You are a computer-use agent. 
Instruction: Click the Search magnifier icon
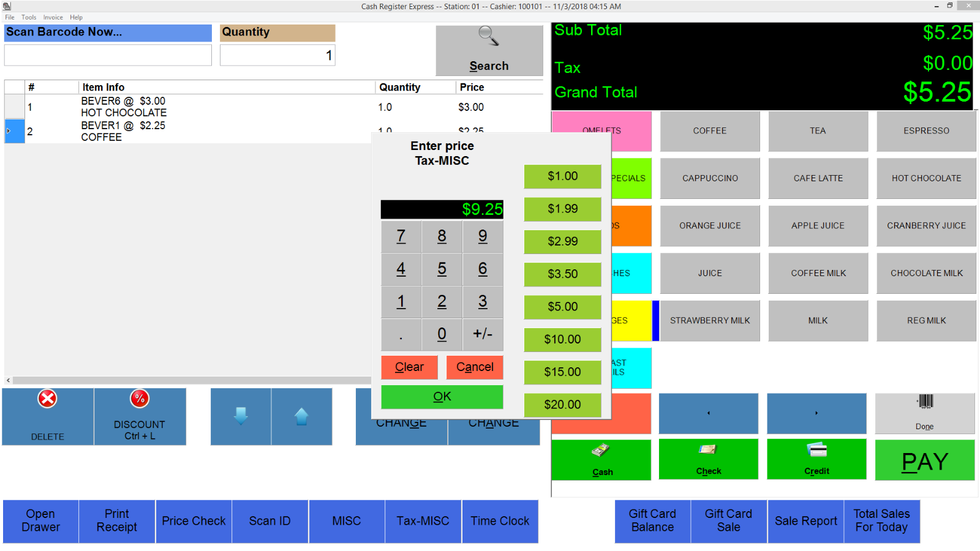point(488,37)
